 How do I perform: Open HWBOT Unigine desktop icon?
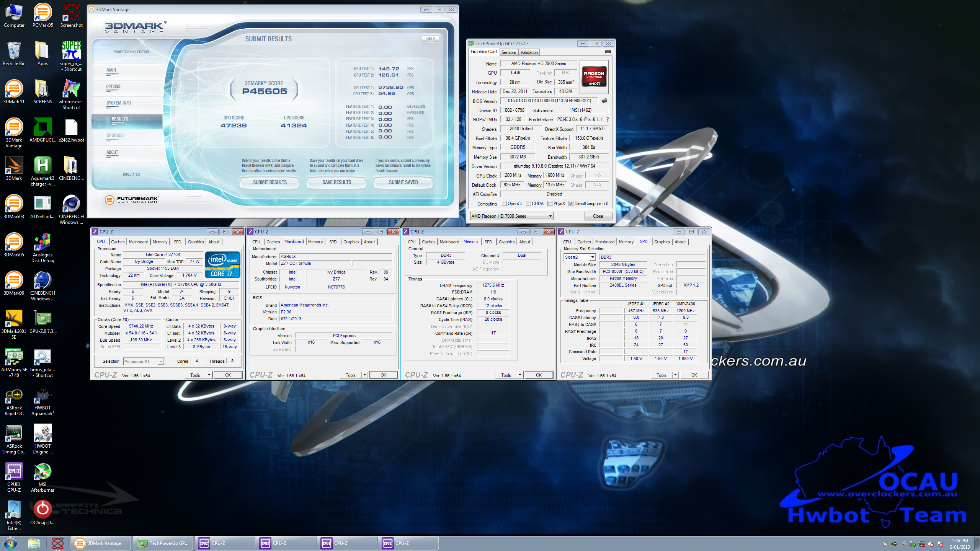[42, 439]
